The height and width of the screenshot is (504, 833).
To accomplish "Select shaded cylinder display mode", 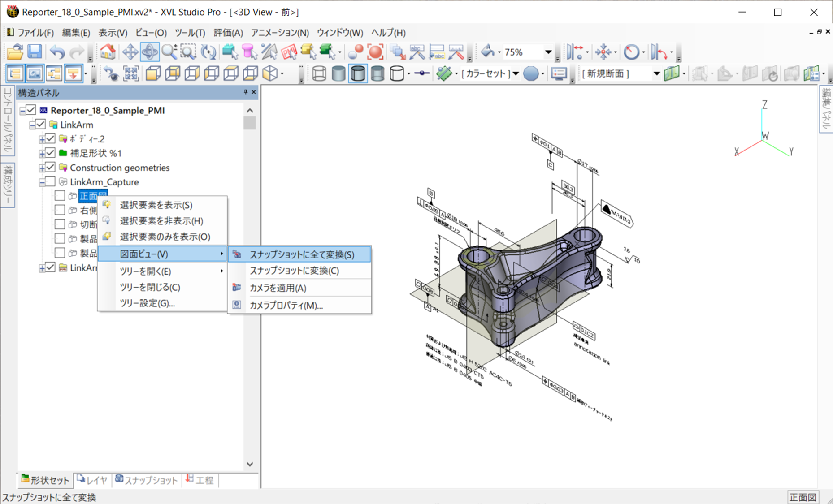I will pyautogui.click(x=338, y=73).
